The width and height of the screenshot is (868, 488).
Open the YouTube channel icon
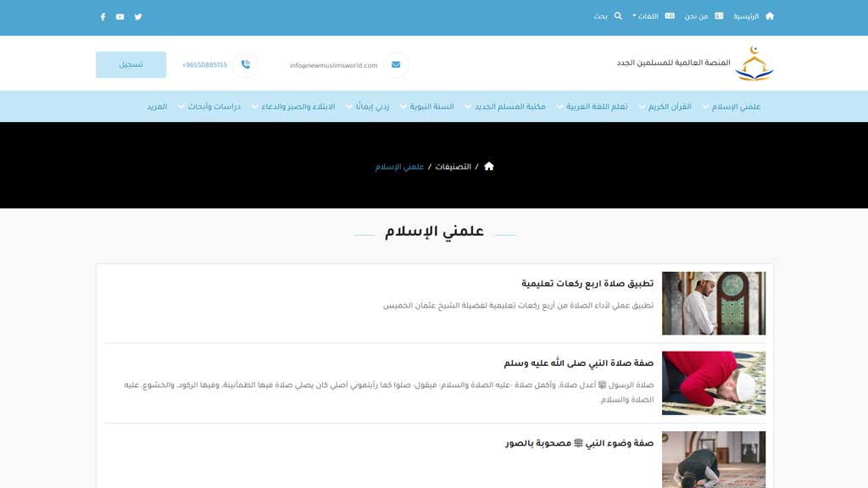pyautogui.click(x=120, y=16)
